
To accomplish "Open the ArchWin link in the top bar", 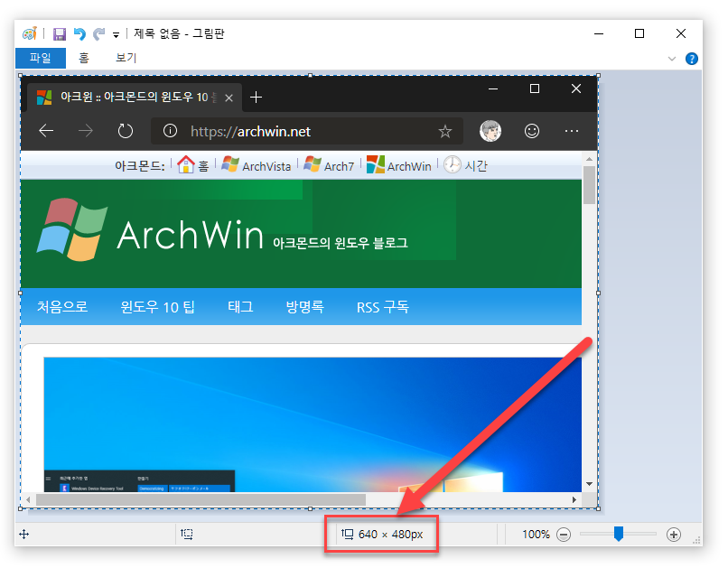I will click(398, 165).
